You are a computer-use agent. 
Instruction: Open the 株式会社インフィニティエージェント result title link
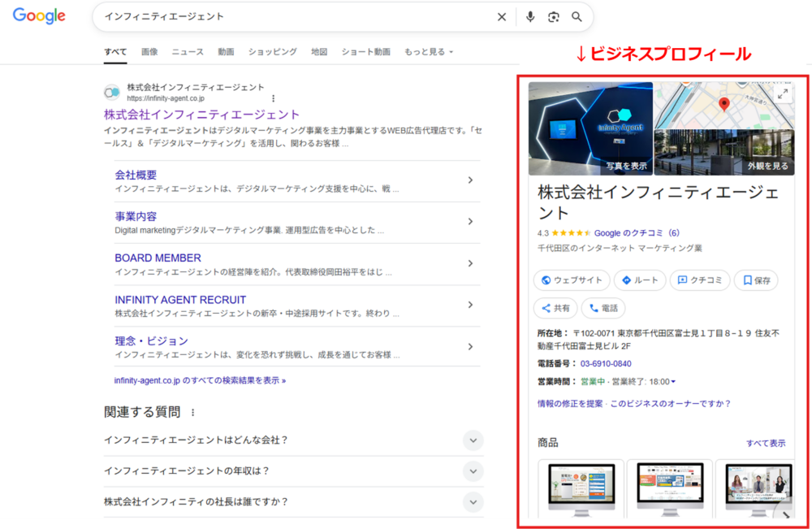tap(201, 115)
